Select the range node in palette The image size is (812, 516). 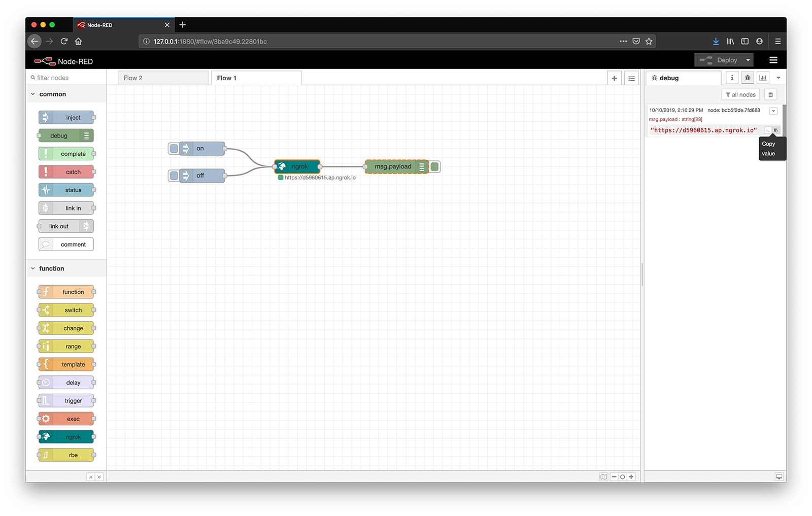(66, 347)
